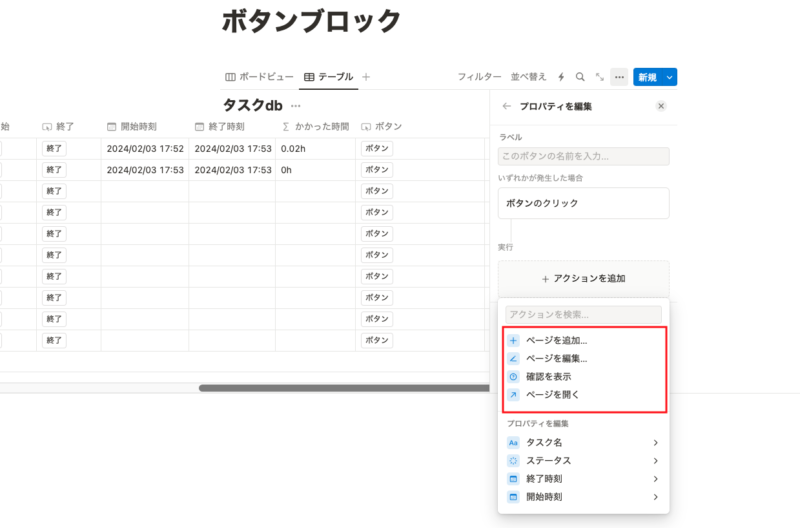The height and width of the screenshot is (528, 800).
Task: Choose the 確認を表示 action
Action: click(x=584, y=376)
